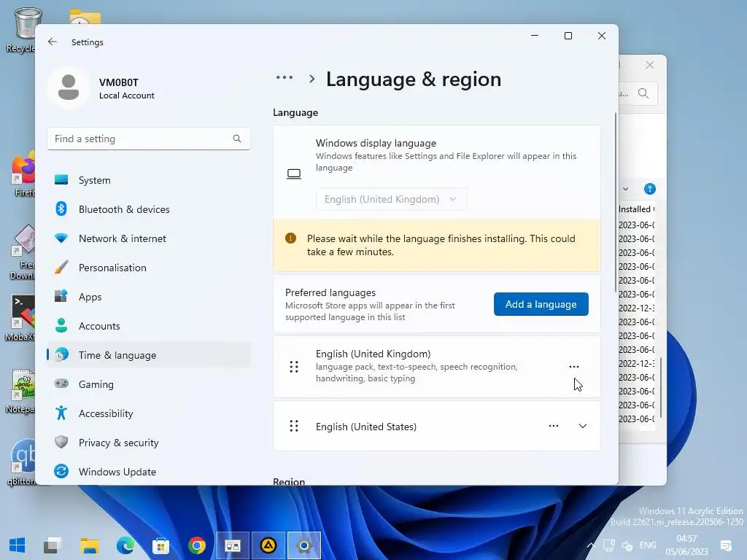The width and height of the screenshot is (747, 560).
Task: Show hidden system tray icons
Action: [591, 545]
